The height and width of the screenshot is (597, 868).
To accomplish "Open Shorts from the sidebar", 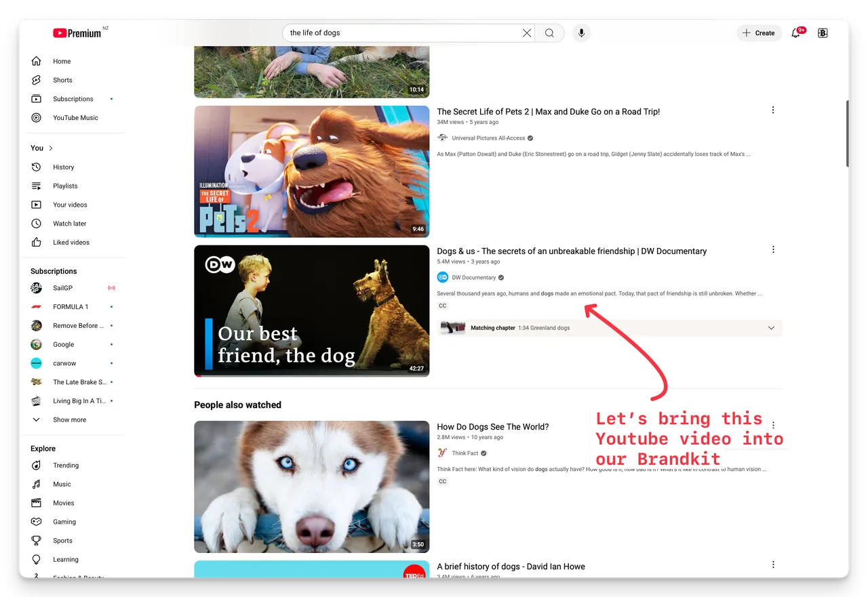I will tap(62, 80).
